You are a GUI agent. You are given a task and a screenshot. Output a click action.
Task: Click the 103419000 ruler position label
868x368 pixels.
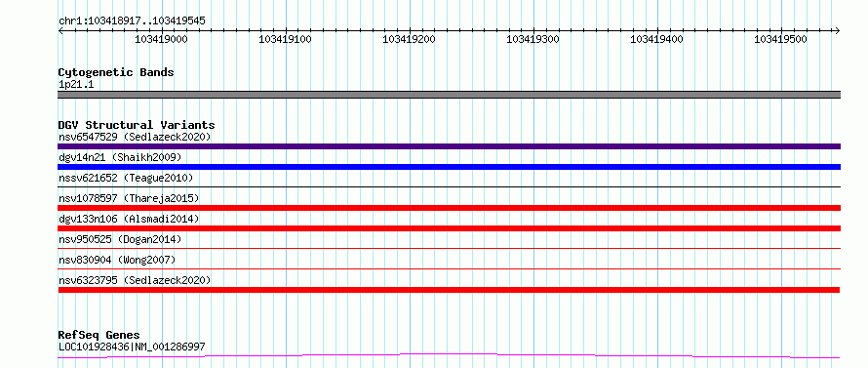(161, 39)
